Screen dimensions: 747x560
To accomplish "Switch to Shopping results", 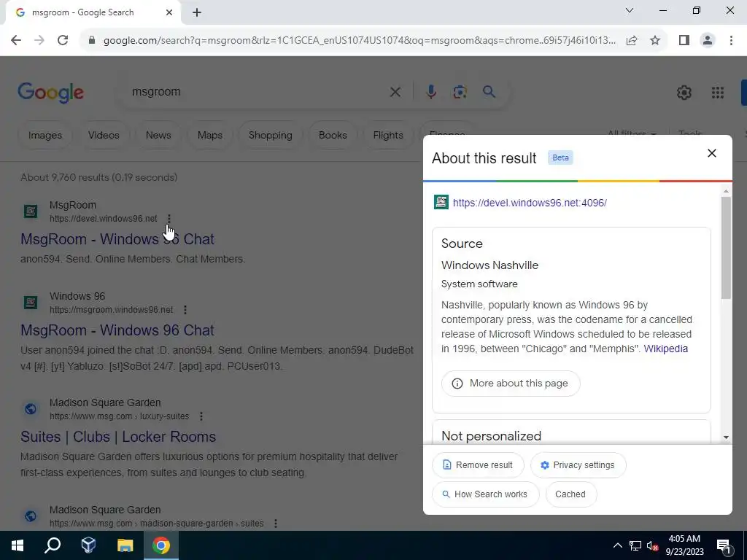I will 270,135.
